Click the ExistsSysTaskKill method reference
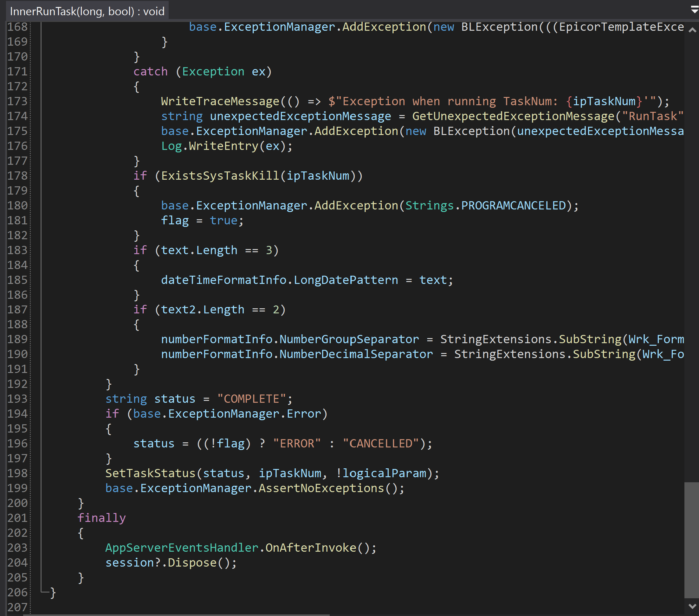 pos(220,176)
